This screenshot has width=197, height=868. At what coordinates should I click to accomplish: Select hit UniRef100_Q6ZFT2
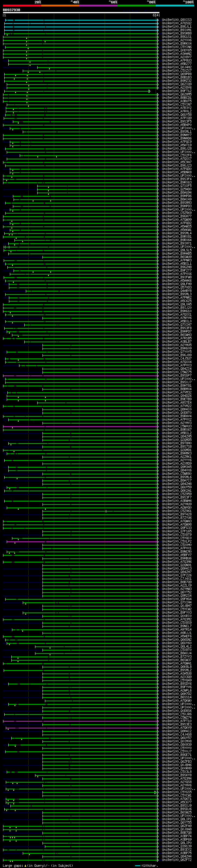[x=176, y=860]
